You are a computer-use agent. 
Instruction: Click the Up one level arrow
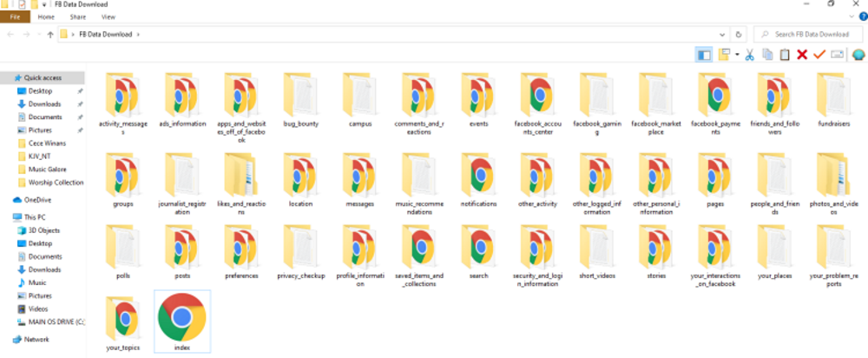click(50, 35)
